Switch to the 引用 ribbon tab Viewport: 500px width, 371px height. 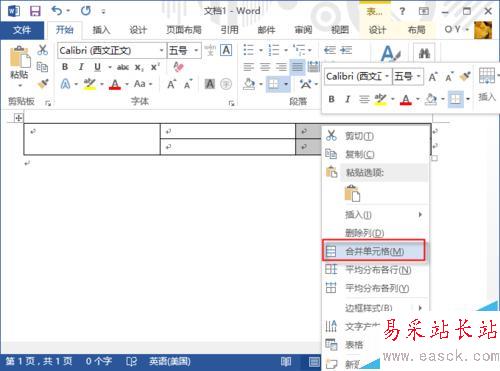pyautogui.click(x=229, y=30)
